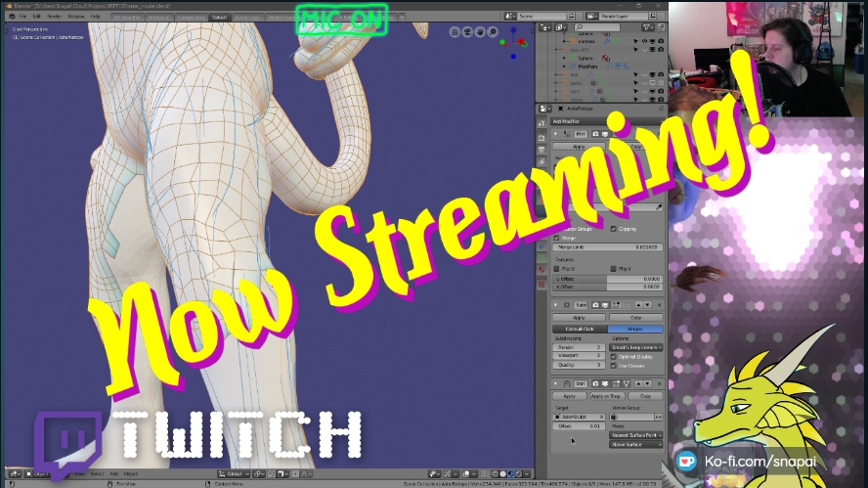Toggle Subd modifier render camera visibility
This screenshot has width=868, height=488.
pos(595,305)
